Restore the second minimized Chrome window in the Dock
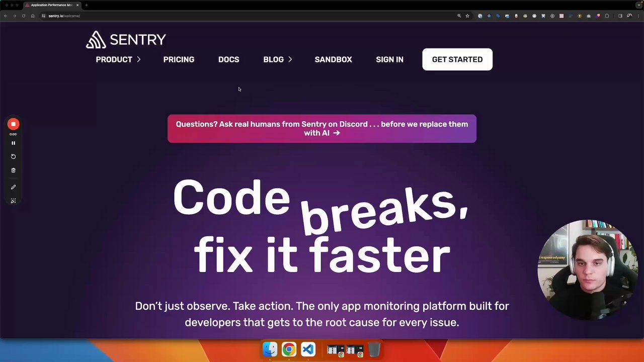Viewport: 644px width, 362px height. tap(355, 350)
